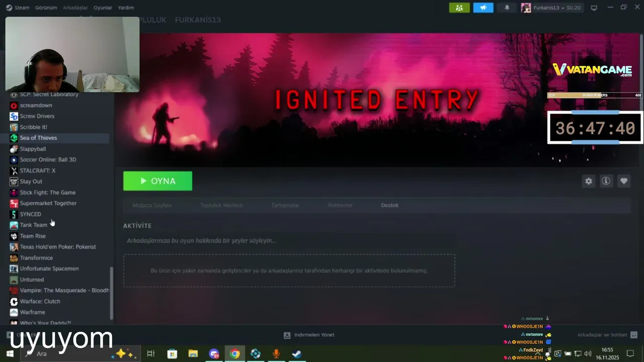This screenshot has height=362, width=644.
Task: Click the blue megaphone announcements icon
Action: click(483, 8)
